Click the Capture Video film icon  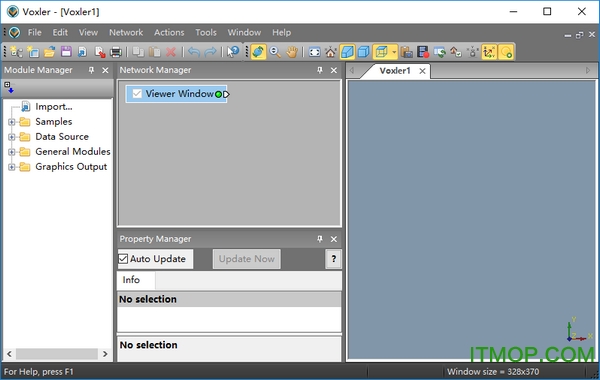coord(423,52)
